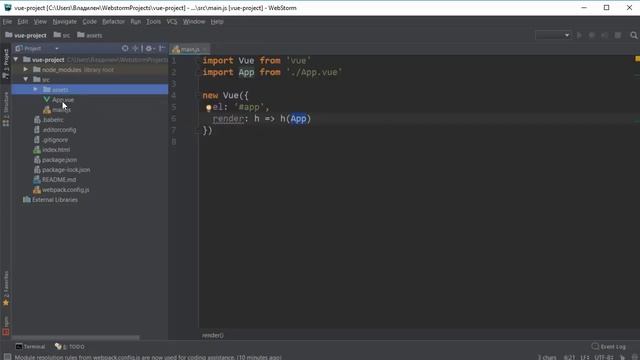Click the index.html file icon

coord(37,150)
